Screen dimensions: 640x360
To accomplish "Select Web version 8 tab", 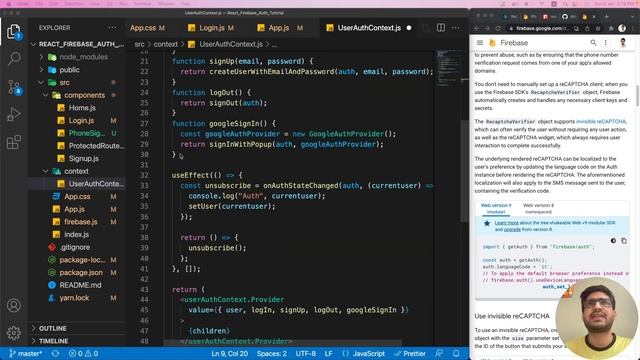I will (x=538, y=208).
